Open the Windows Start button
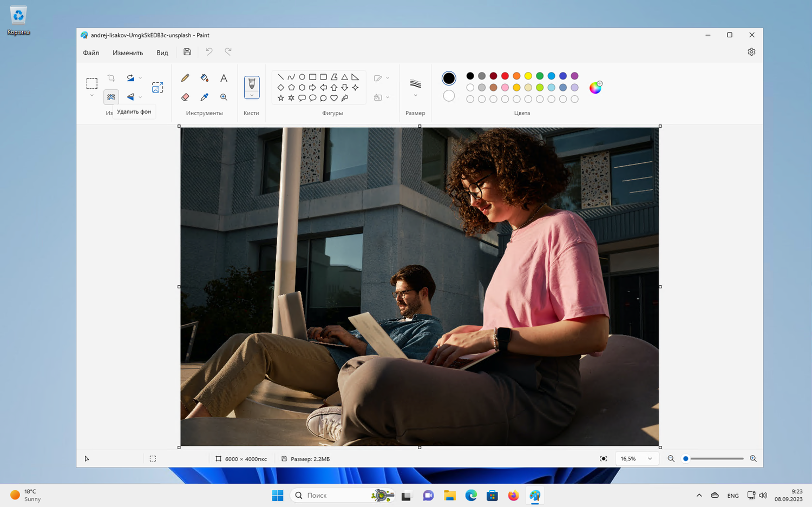The image size is (812, 507). 278,495
